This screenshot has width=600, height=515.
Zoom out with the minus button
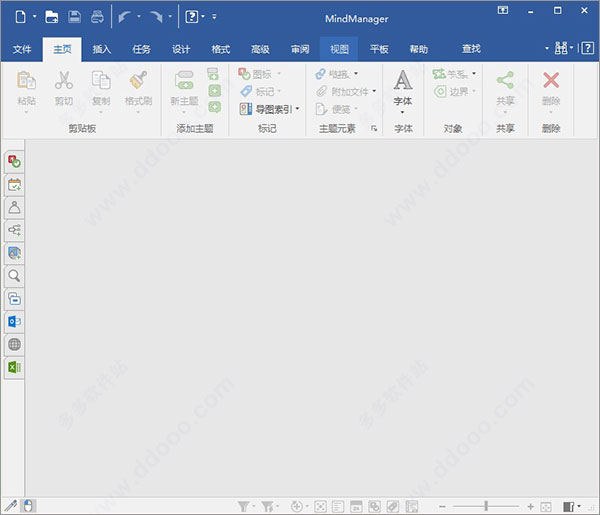pos(442,507)
